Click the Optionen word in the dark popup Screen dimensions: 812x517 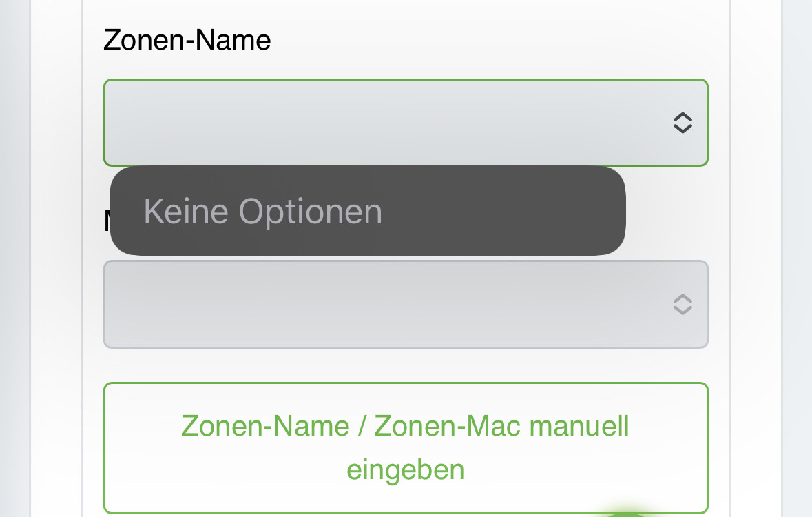point(310,212)
